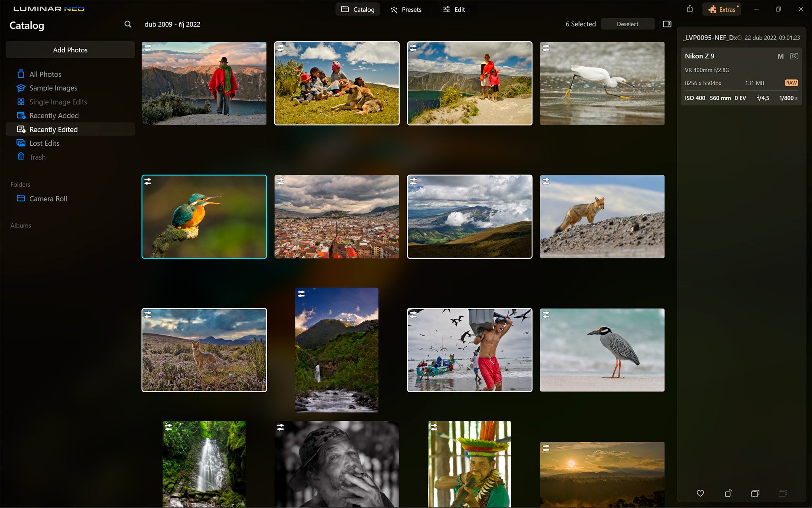812x508 pixels.
Task: Select night heron on beach photo
Action: [x=602, y=350]
